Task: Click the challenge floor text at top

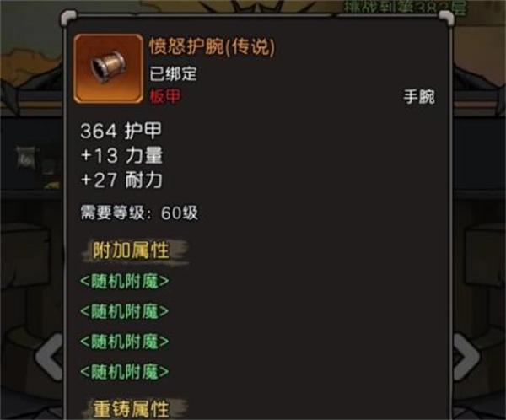Action: (405, 7)
